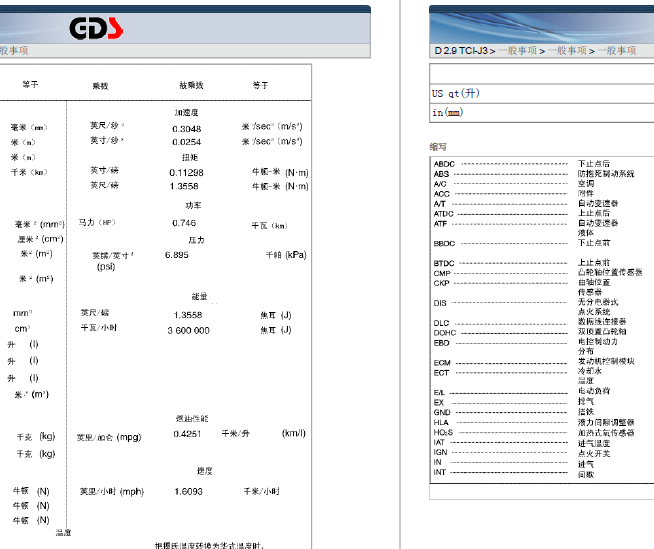Screen dimensions: 654x549
Task: Select the ATDC abbreviation
Action: click(443, 214)
